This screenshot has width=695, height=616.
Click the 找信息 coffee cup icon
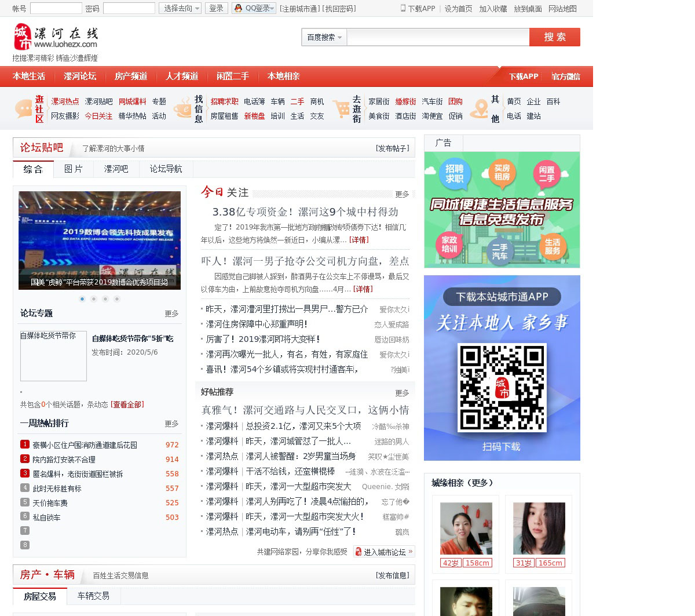pos(182,108)
